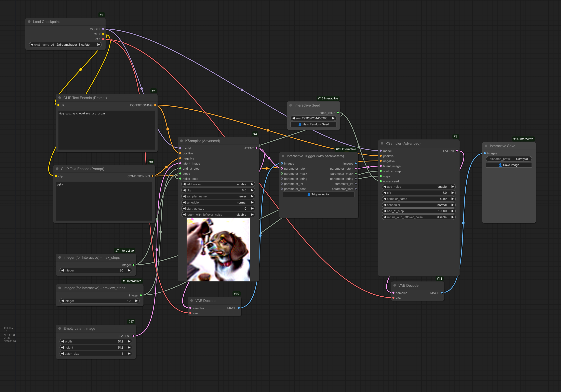Toggle return_with_leftover_noise in KSampler #1
Viewport: 561px width, 392px height.
click(x=418, y=217)
